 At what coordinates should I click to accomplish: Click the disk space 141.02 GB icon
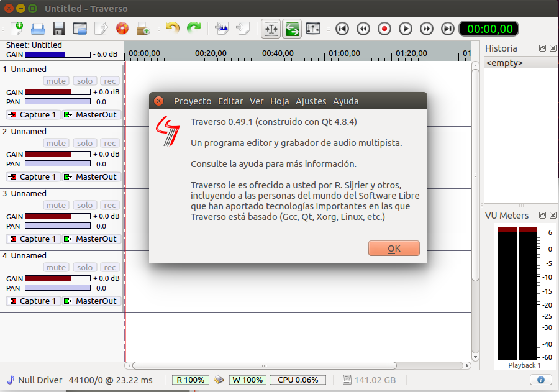pos(347,380)
